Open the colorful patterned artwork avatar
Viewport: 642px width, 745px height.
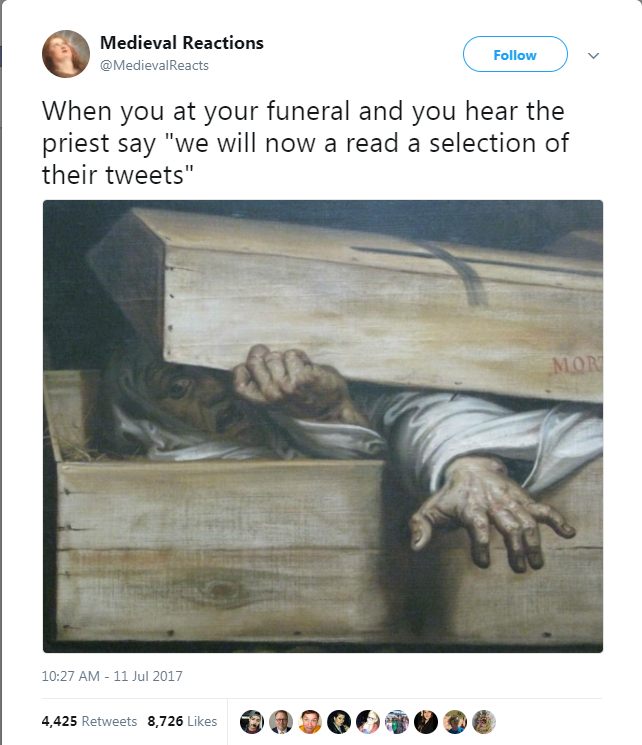[484, 721]
